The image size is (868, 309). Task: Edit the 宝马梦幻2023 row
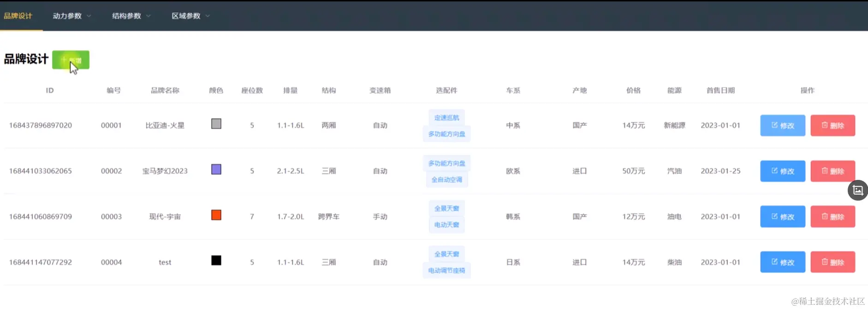(x=783, y=171)
